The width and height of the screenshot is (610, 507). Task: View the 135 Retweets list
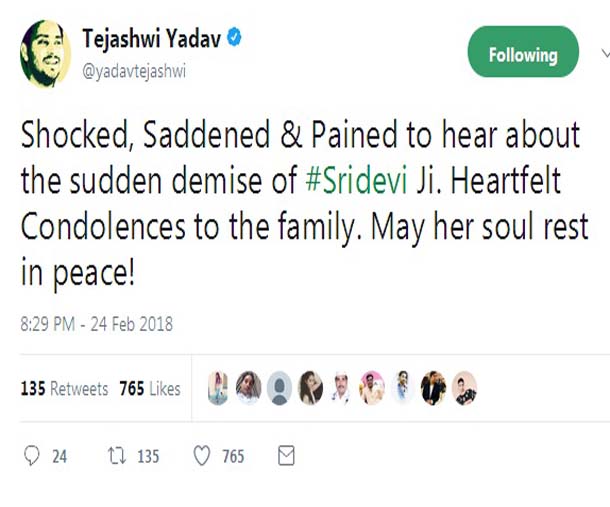point(64,389)
